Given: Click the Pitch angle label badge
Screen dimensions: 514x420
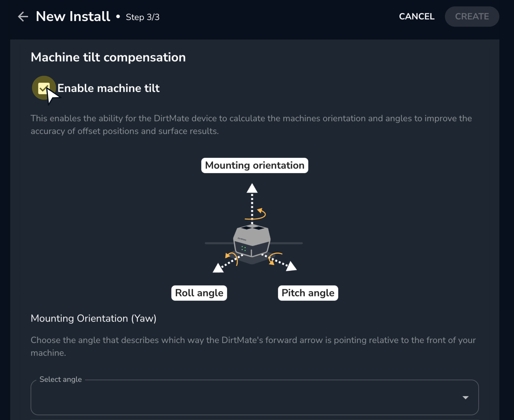Looking at the screenshot, I should [308, 293].
